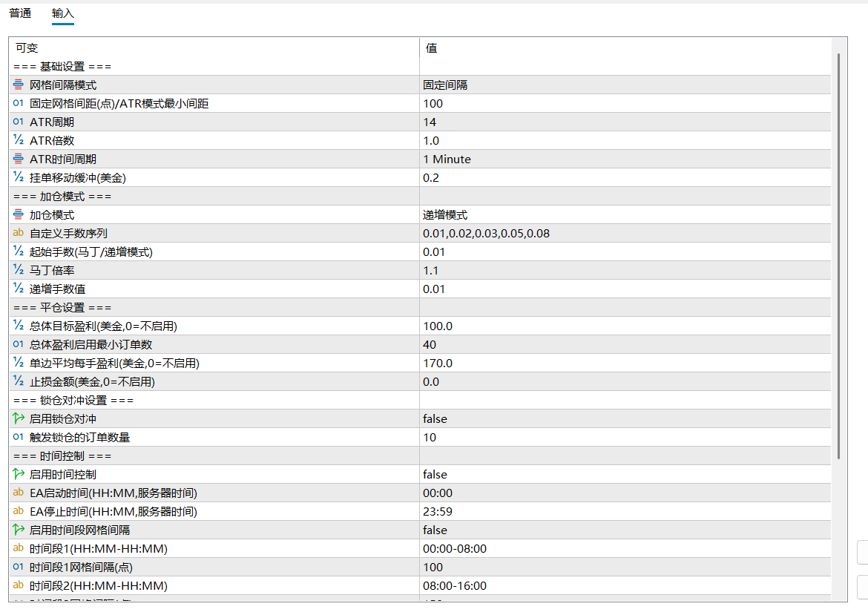Click the enum icon beside 网格间隔模式
Screen dimensions: 868x615
pos(19,85)
